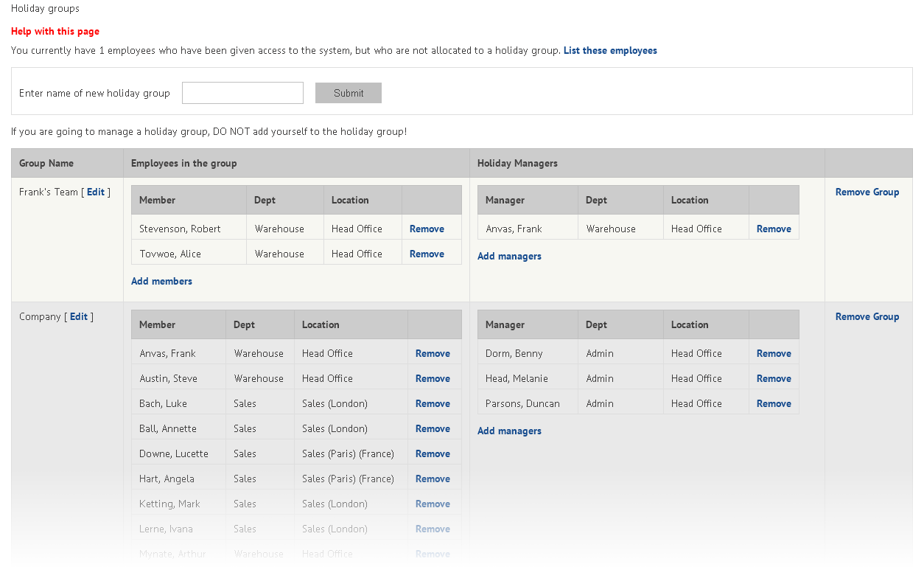Remove Ball, Annette from the Company group
924x567 pixels.
[433, 428]
